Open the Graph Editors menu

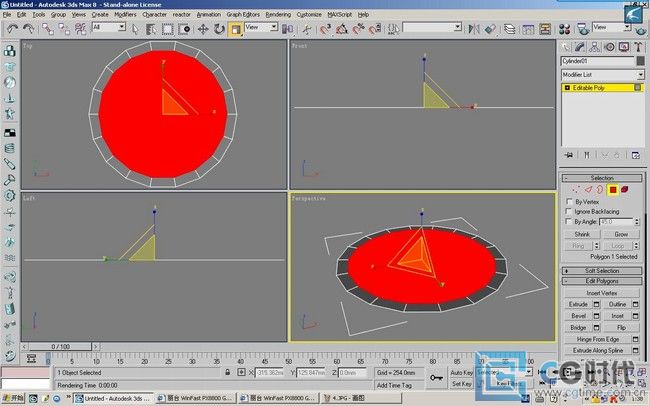pos(243,15)
